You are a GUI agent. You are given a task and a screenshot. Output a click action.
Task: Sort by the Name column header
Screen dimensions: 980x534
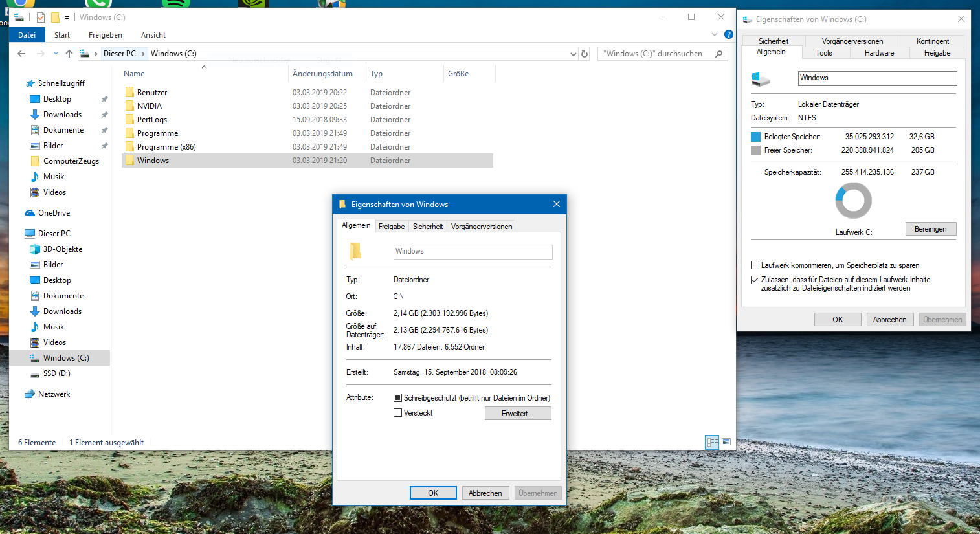coord(135,74)
